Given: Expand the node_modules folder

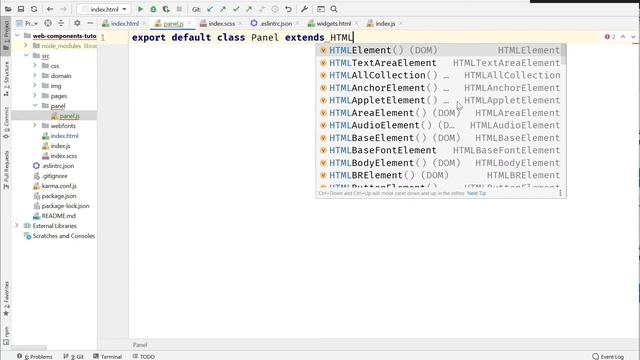Looking at the screenshot, I should click(26, 46).
